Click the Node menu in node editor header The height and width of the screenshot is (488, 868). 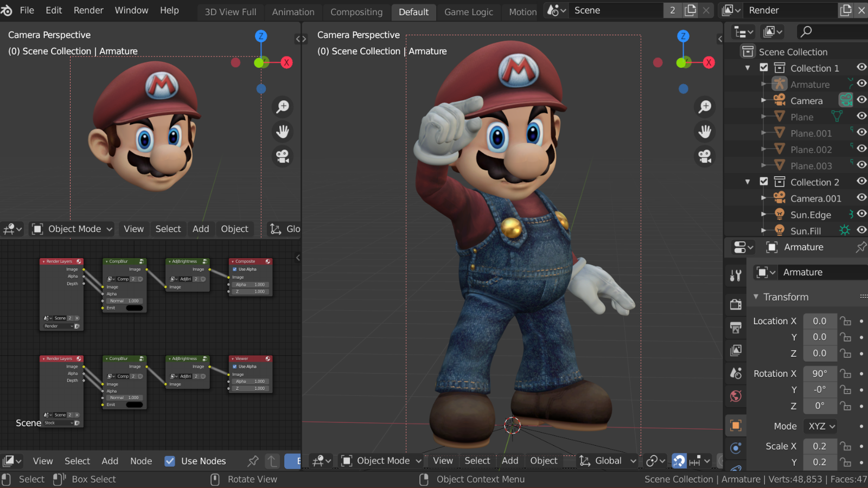click(141, 461)
